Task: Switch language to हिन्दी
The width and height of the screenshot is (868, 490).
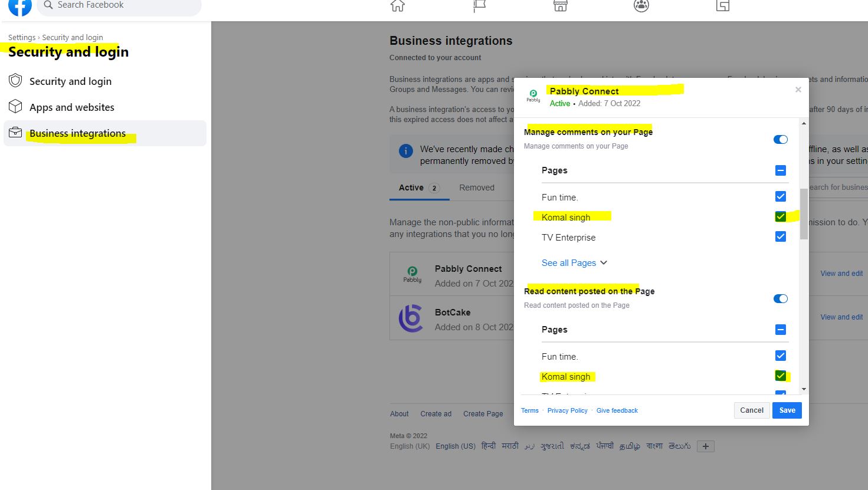Action: [x=489, y=446]
